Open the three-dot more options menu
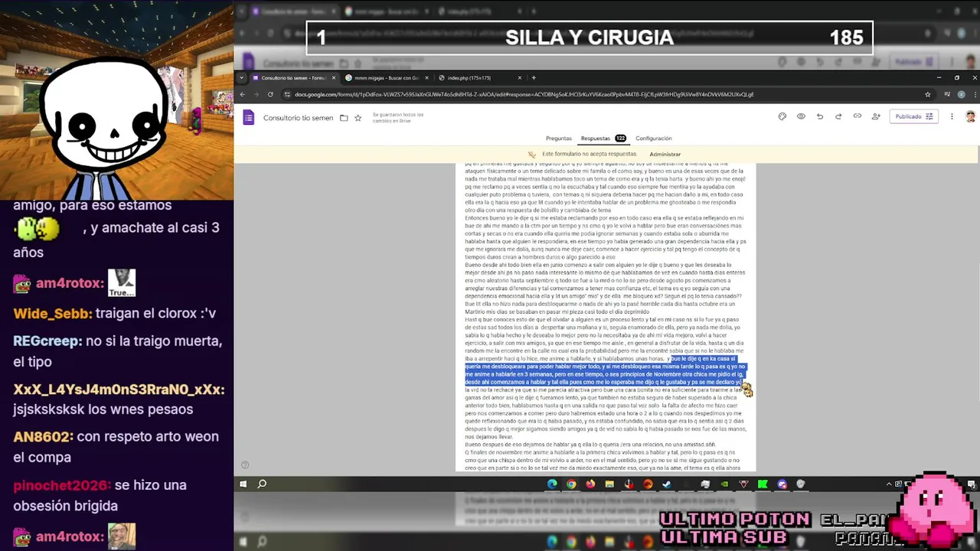This screenshot has width=980, height=551. click(x=952, y=116)
